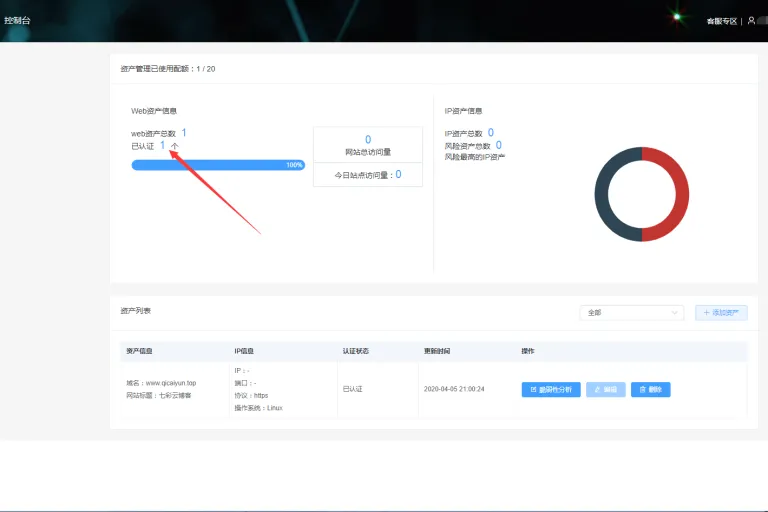This screenshot has width=768, height=512.
Task: Click the blue 100% progress bar
Action: pyautogui.click(x=218, y=165)
